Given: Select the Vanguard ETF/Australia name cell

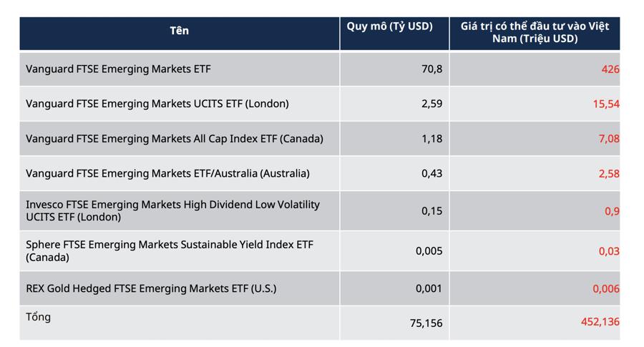Looking at the screenshot, I should coord(167,174).
